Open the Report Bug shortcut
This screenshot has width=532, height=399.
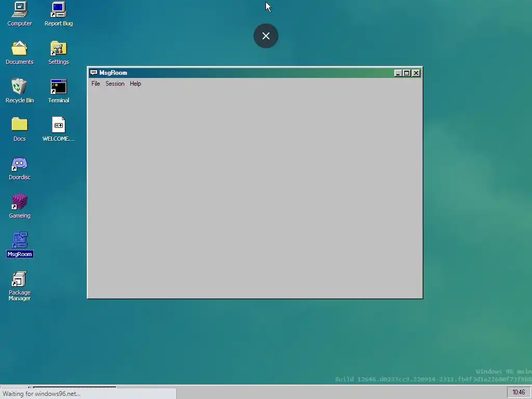pyautogui.click(x=58, y=14)
